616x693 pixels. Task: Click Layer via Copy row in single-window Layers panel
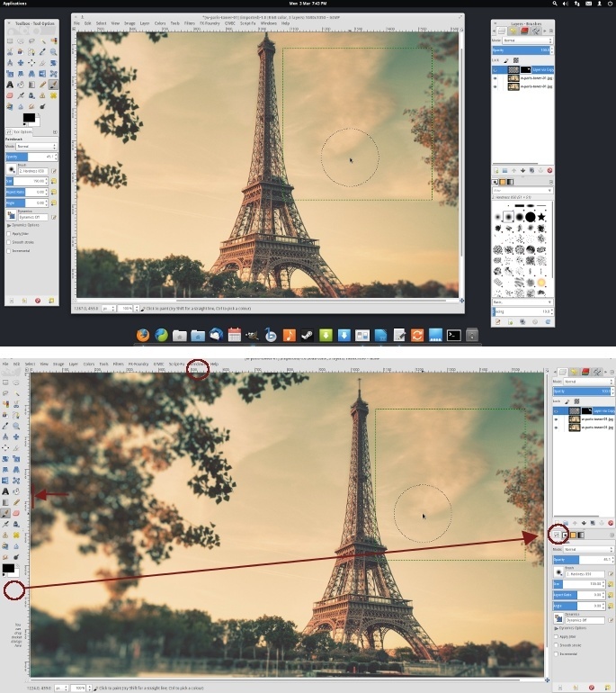584,410
